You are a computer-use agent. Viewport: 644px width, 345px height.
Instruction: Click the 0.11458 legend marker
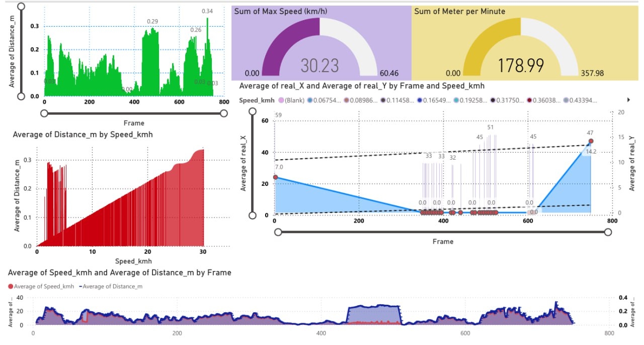pyautogui.click(x=384, y=100)
